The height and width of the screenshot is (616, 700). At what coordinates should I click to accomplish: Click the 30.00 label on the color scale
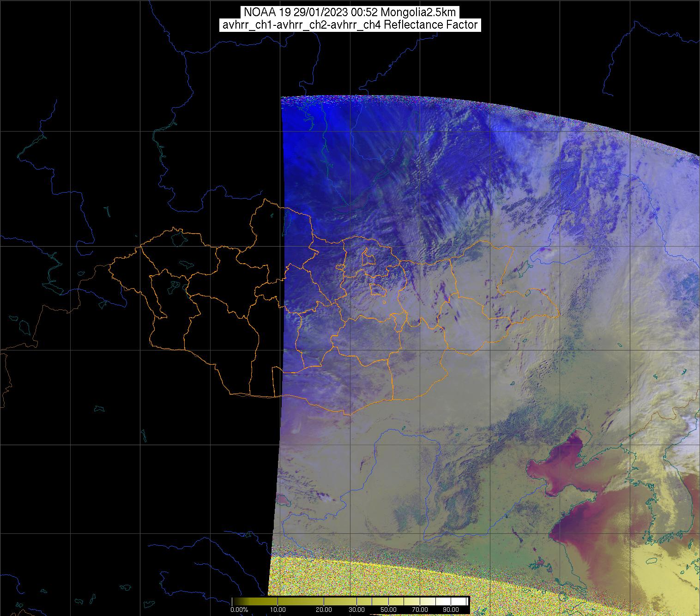[356, 610]
